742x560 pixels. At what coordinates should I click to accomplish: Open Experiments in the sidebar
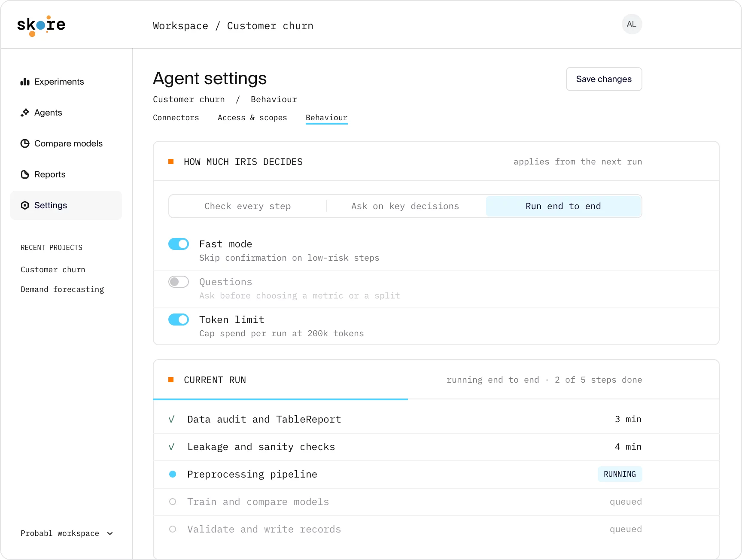[66, 82]
